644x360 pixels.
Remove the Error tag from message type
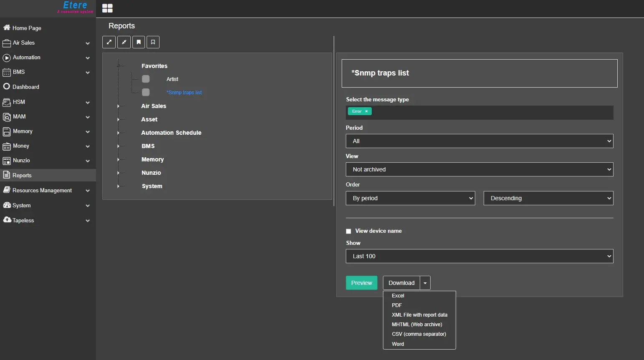pyautogui.click(x=366, y=111)
